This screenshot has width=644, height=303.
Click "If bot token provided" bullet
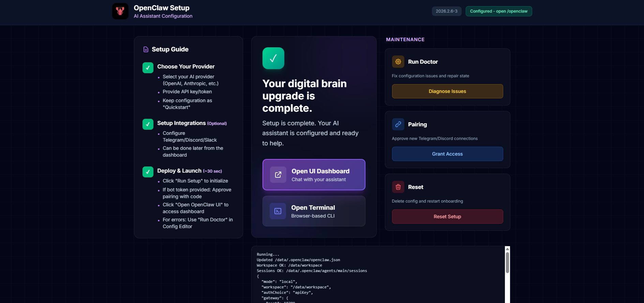pos(197,193)
